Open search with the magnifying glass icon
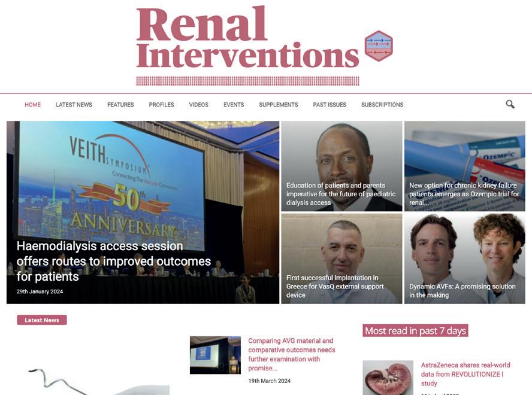The width and height of the screenshot is (532, 395). (510, 104)
